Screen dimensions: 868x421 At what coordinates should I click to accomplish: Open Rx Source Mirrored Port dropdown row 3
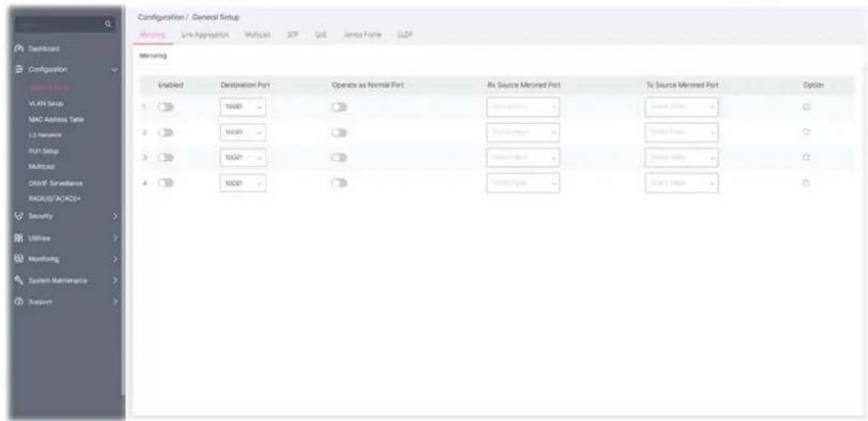[x=523, y=158]
